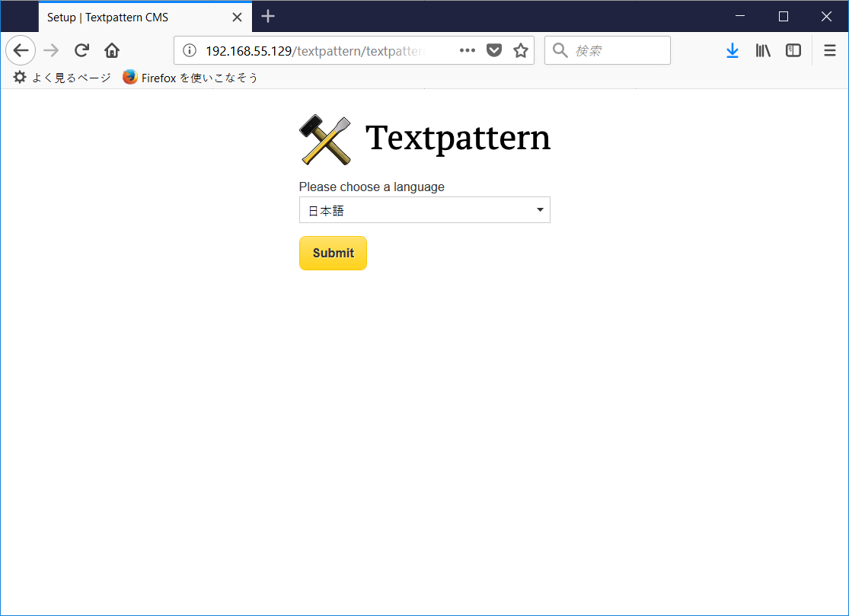This screenshot has height=616, width=849.
Task: Open the Firefox downloads panel
Action: click(x=732, y=50)
